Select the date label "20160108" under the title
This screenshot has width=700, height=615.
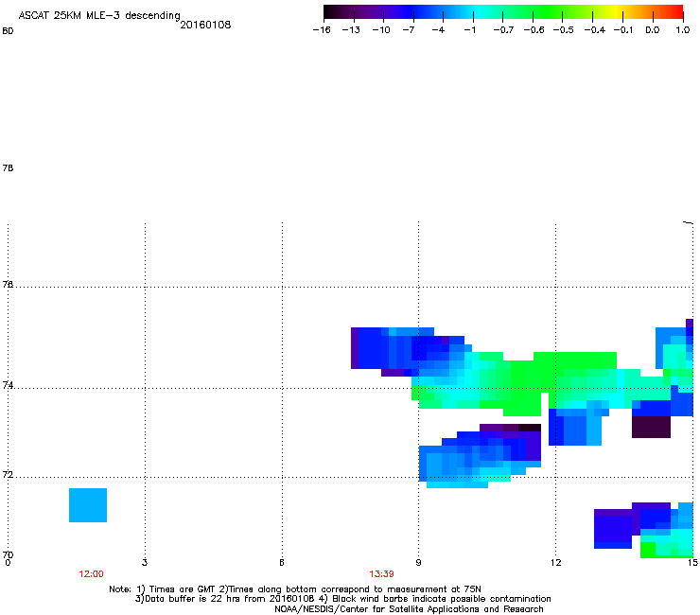click(205, 25)
